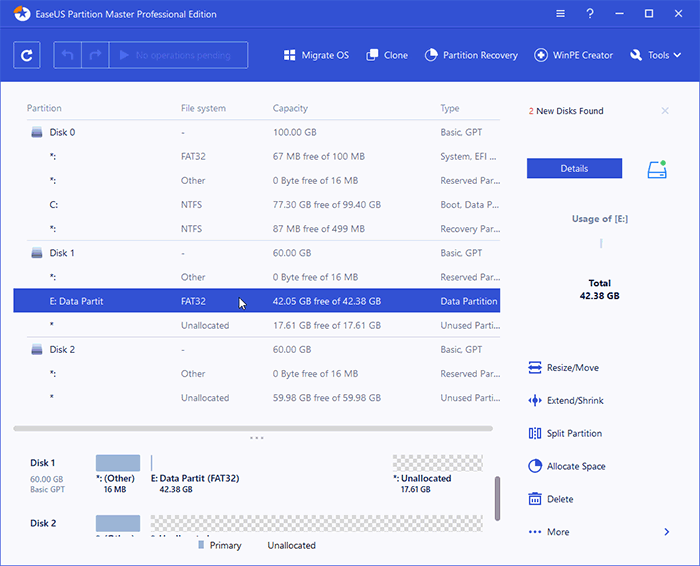Click the blue Details button
Image resolution: width=700 pixels, height=566 pixels.
pos(574,169)
